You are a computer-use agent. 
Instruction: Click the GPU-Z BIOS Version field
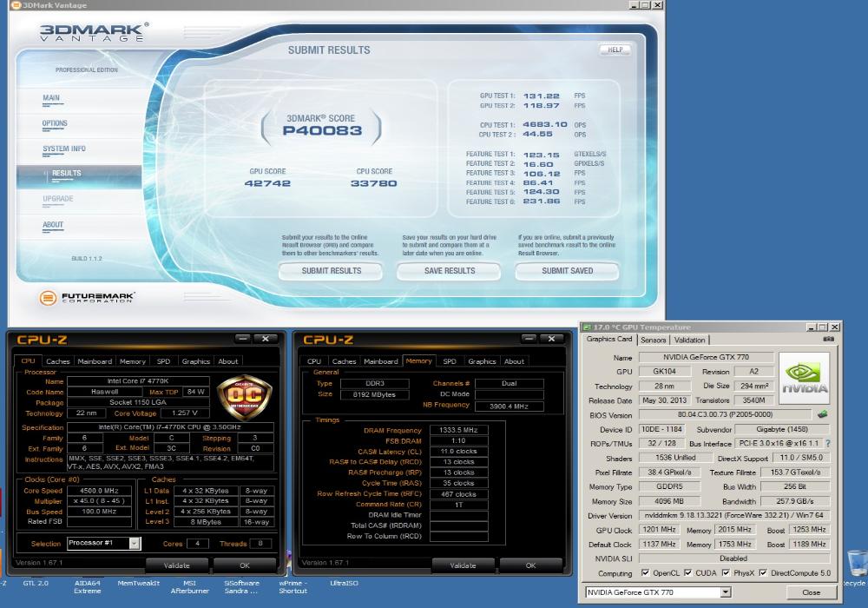tap(725, 414)
